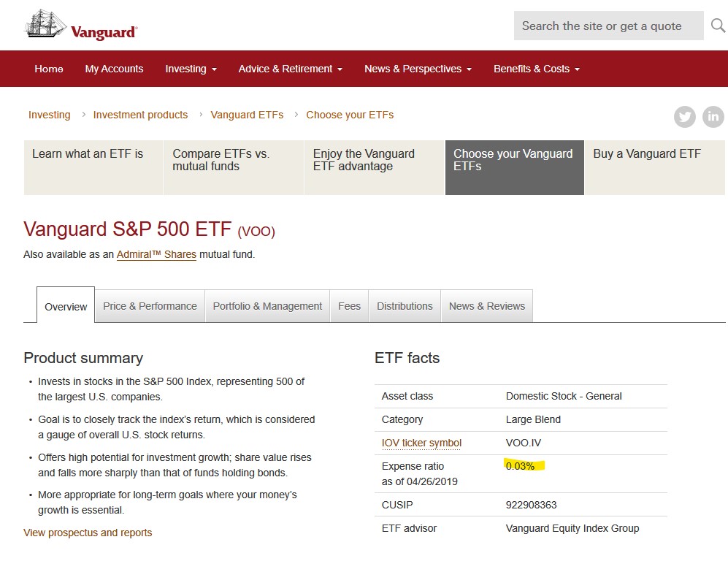
Task: Expand News & Perspectives dropdown menu
Action: tap(418, 69)
